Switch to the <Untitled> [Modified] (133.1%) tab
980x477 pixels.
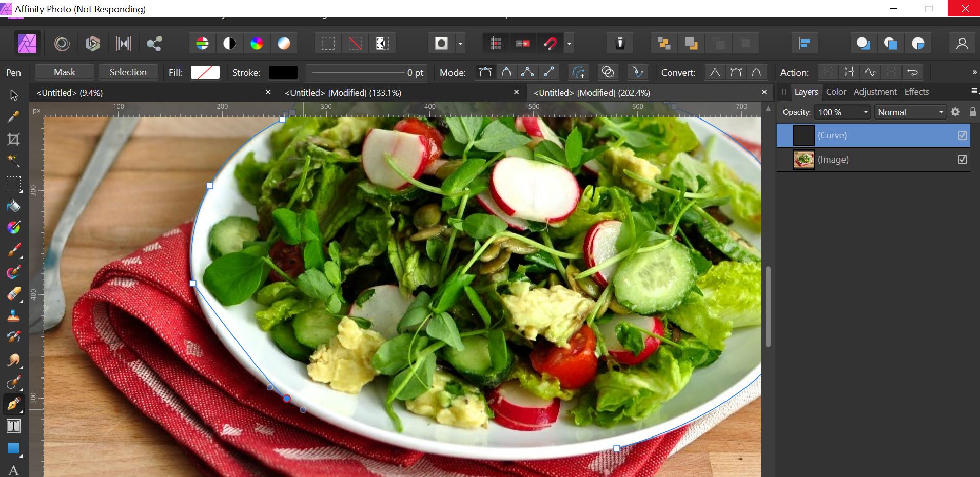click(x=343, y=93)
